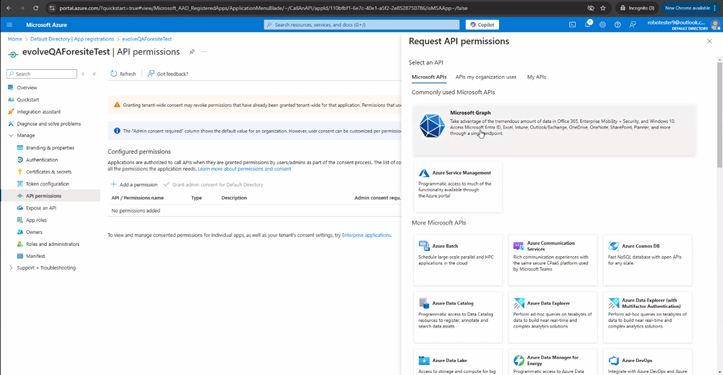The image size is (723, 375).
Task: Select the Azure Cosmos DB card
Action: [647, 260]
